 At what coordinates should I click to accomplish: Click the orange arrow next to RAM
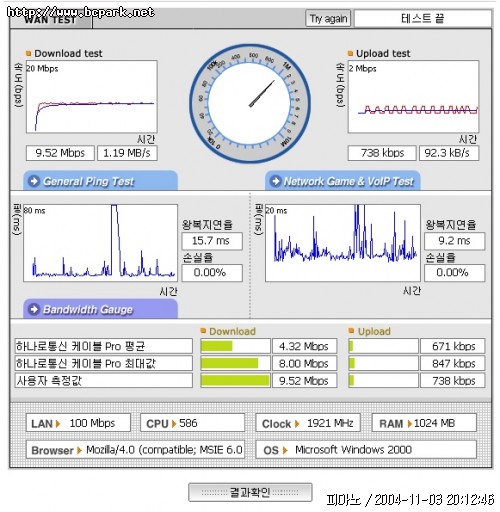point(410,424)
